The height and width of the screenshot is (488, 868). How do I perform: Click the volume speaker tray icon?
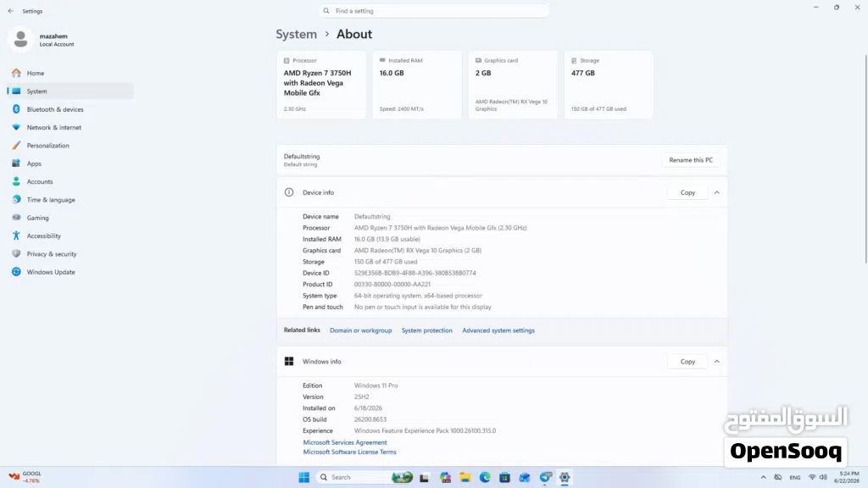(x=823, y=478)
